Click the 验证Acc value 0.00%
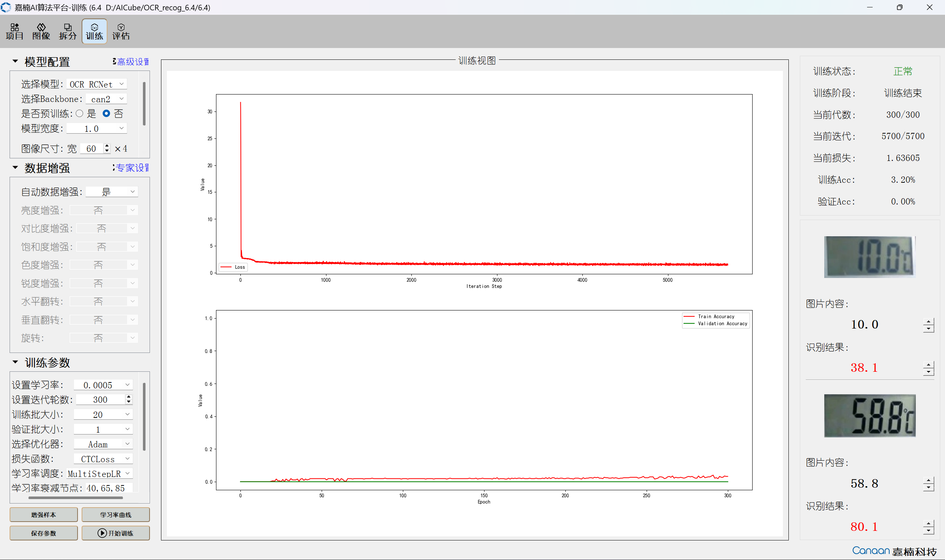The height and width of the screenshot is (560, 945). (x=903, y=202)
